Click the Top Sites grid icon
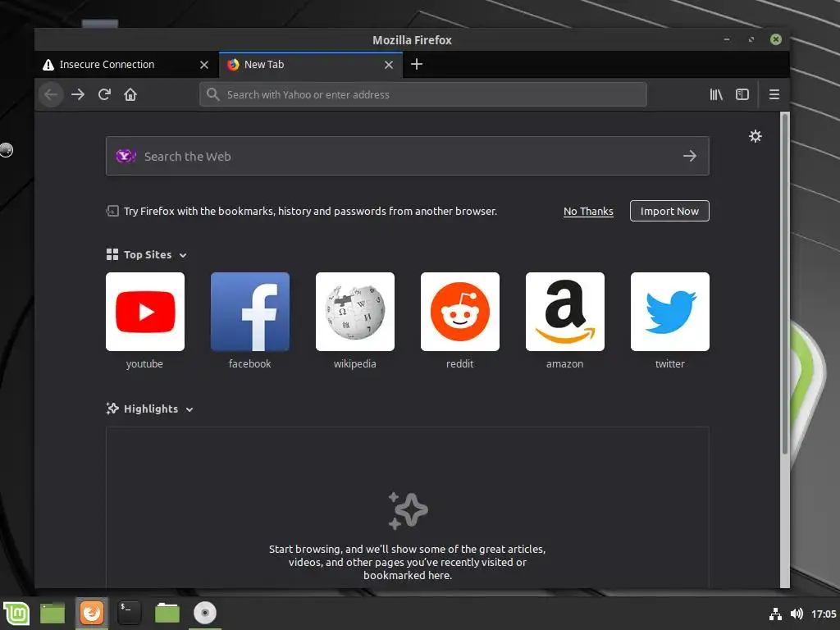The height and width of the screenshot is (630, 840). coord(112,254)
